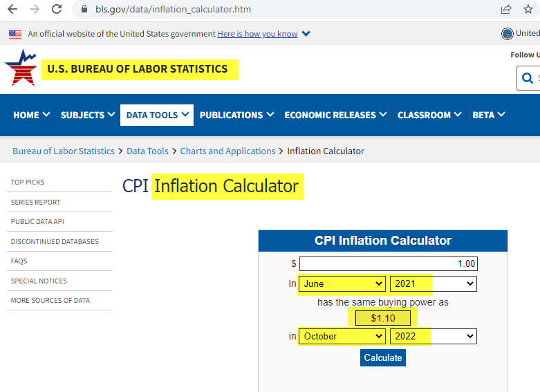Viewport: 540px width, 392px height.
Task: Click the US flag icon
Action: pos(15,34)
